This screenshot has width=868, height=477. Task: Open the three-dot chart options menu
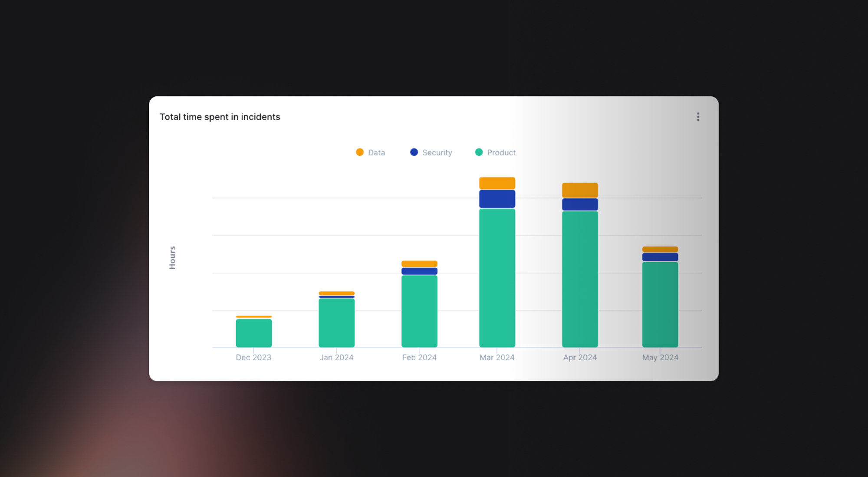click(x=698, y=117)
